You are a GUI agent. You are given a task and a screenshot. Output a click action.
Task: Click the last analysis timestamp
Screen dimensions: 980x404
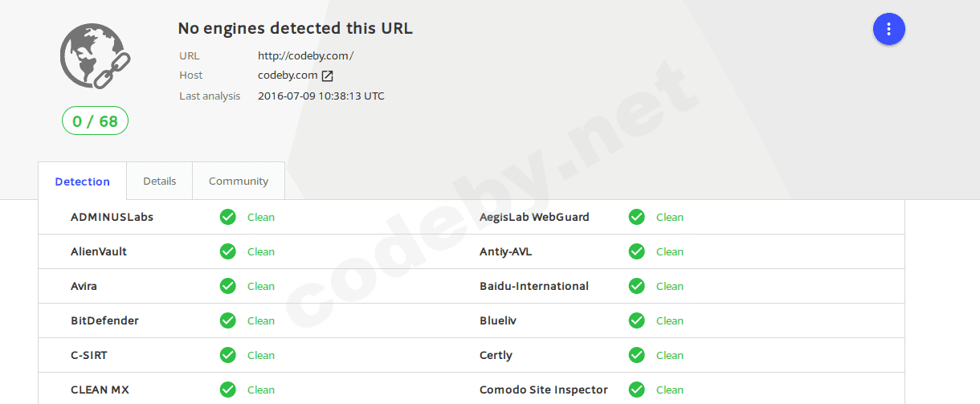pos(321,96)
